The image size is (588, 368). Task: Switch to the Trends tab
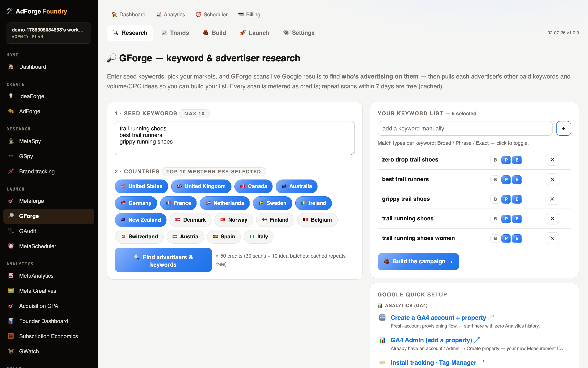(175, 33)
